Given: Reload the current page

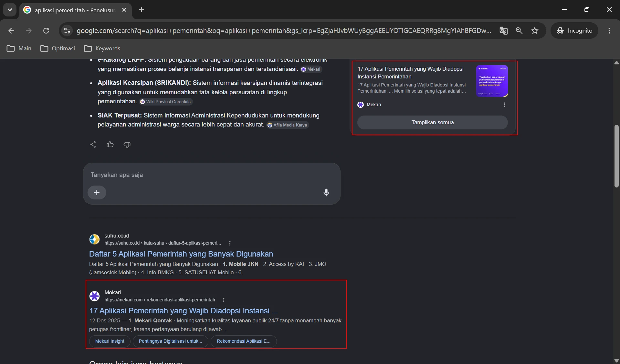Looking at the screenshot, I should click(46, 31).
